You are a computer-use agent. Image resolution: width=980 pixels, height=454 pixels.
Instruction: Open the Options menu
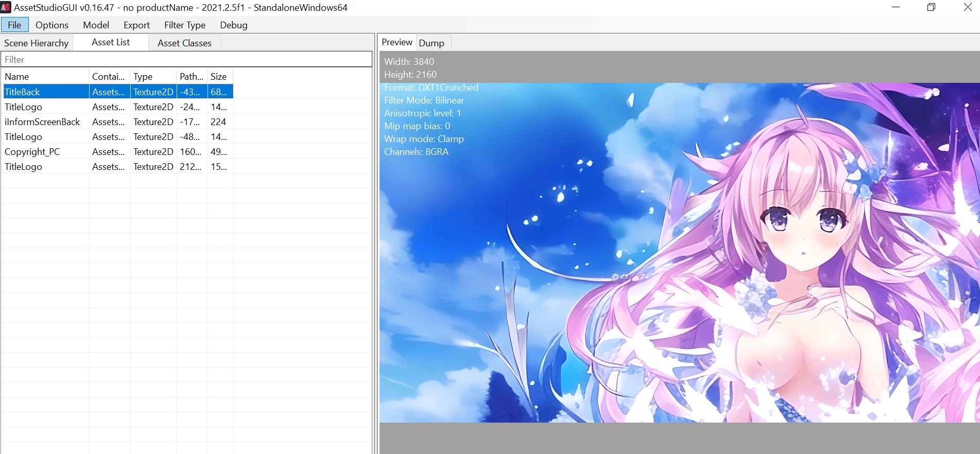[51, 25]
